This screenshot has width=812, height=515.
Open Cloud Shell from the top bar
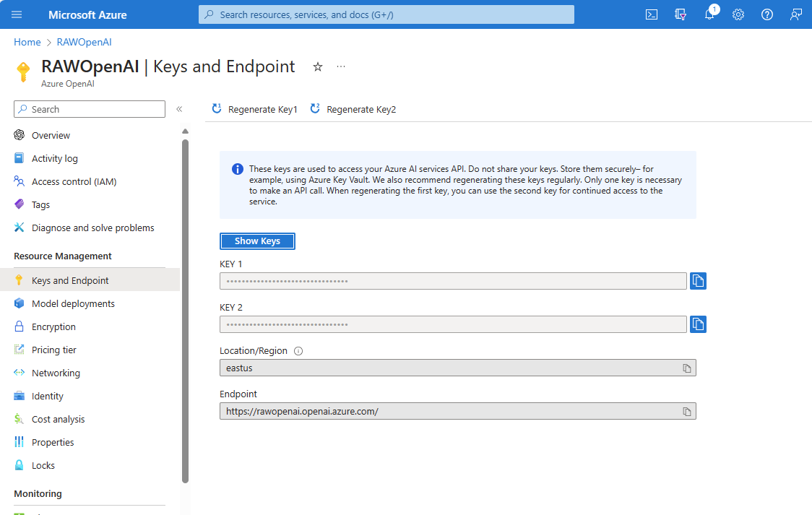coord(652,14)
